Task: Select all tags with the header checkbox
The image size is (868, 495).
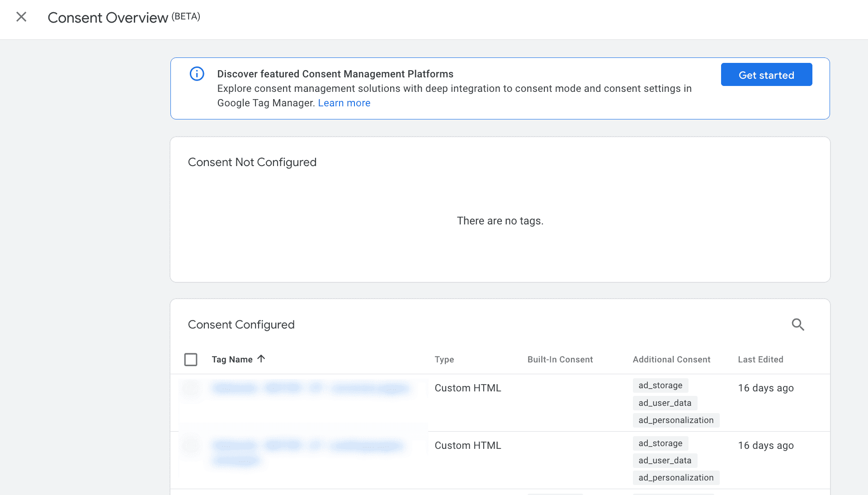Action: (191, 359)
